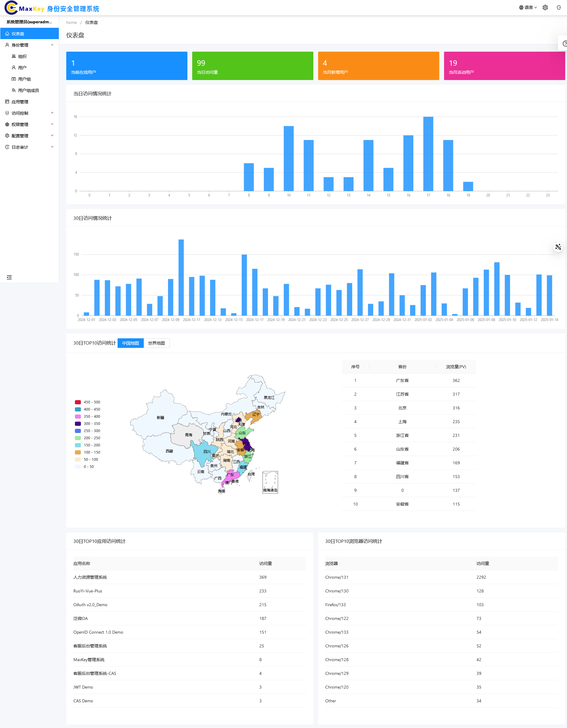Expand the 访问控制 submenu
This screenshot has height=728, width=567.
[29, 113]
